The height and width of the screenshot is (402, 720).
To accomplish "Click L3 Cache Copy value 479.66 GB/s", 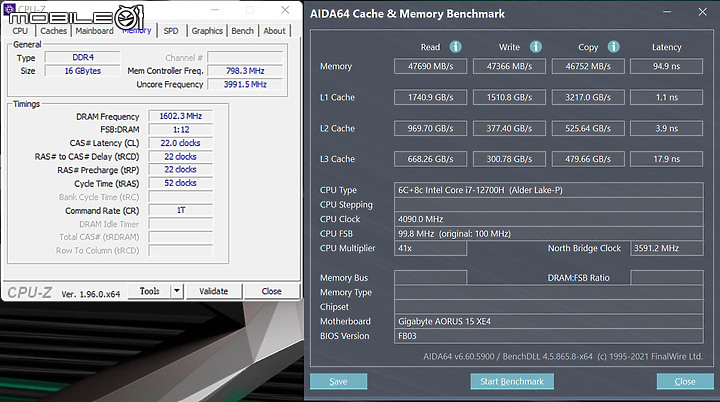I will click(x=588, y=159).
